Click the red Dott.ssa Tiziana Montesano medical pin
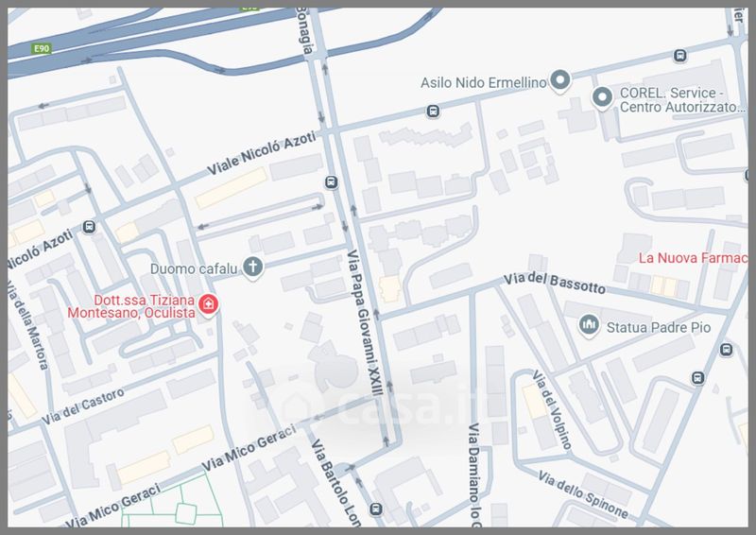This screenshot has width=756, height=535. pyautogui.click(x=208, y=305)
